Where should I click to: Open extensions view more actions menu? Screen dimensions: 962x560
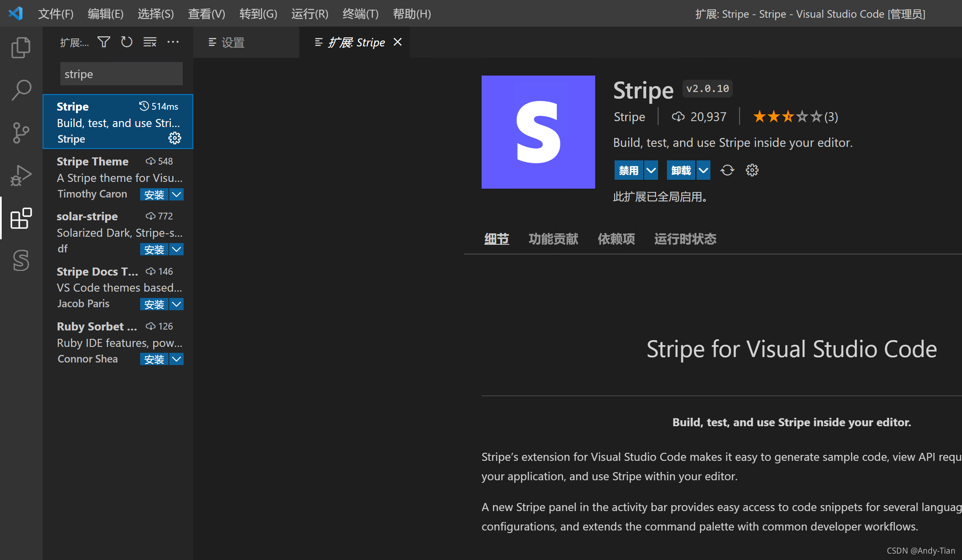pyautogui.click(x=173, y=42)
